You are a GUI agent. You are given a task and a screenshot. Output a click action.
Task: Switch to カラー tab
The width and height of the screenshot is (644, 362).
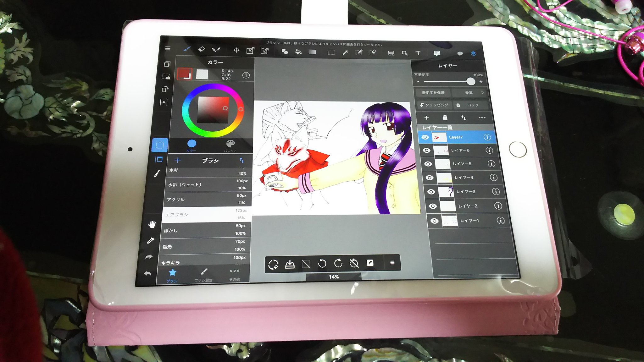point(192,146)
